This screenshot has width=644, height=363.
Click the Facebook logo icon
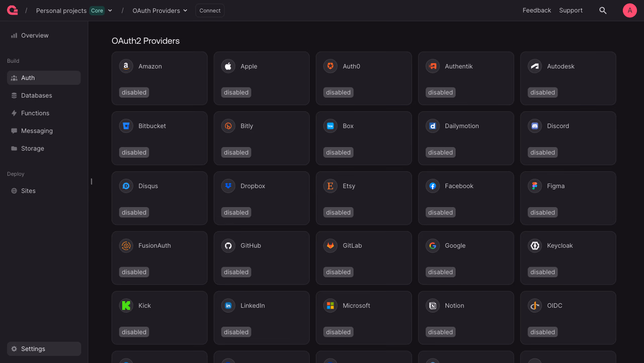[432, 186]
